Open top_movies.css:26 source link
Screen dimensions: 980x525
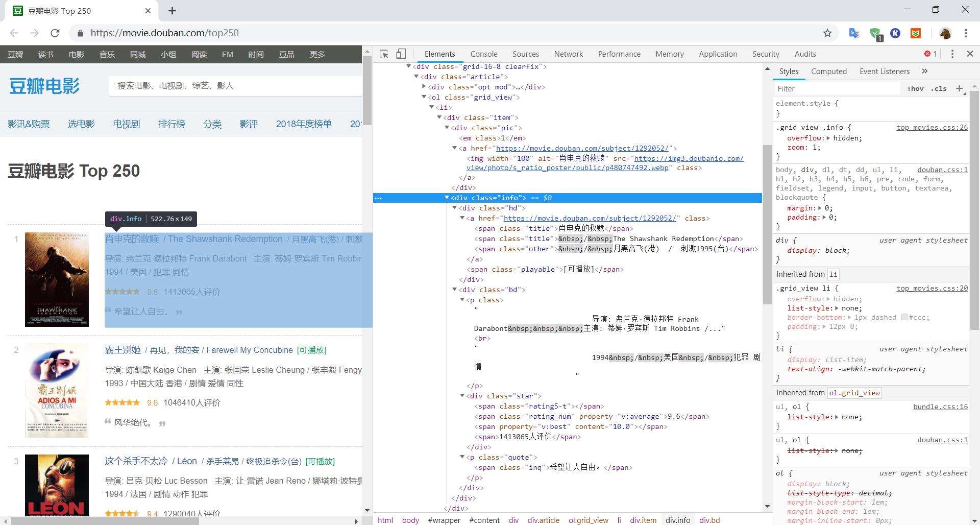tap(932, 128)
